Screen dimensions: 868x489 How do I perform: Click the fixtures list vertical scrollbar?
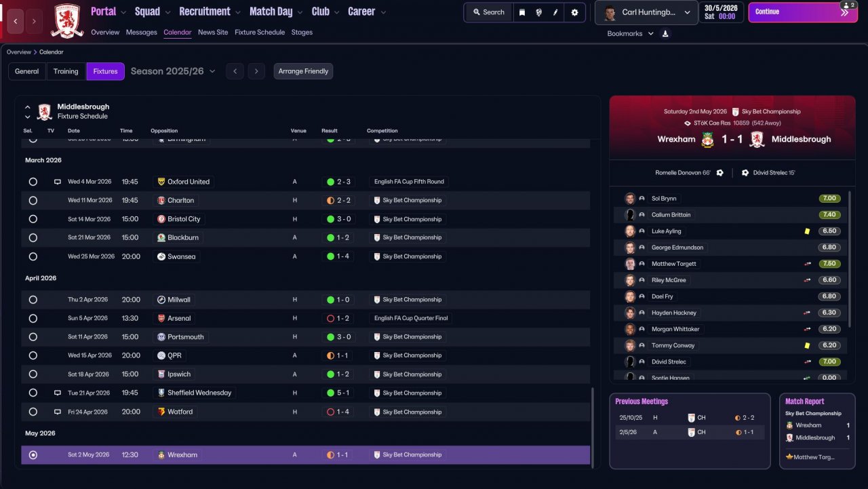click(x=593, y=427)
